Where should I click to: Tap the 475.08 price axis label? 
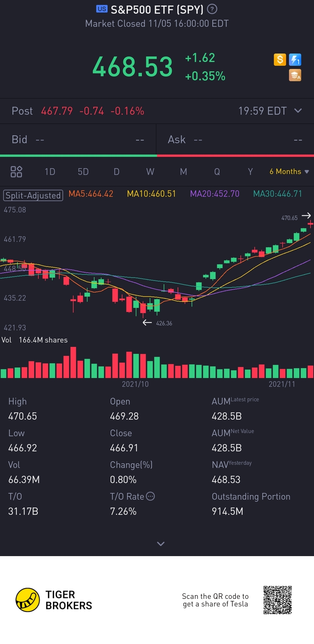15,210
